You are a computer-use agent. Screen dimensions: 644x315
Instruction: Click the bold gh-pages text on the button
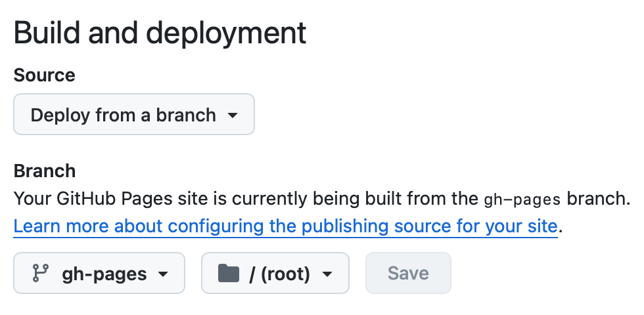pyautogui.click(x=104, y=274)
